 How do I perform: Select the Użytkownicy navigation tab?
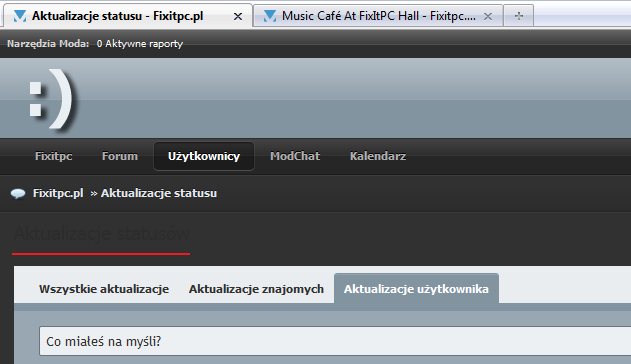204,156
